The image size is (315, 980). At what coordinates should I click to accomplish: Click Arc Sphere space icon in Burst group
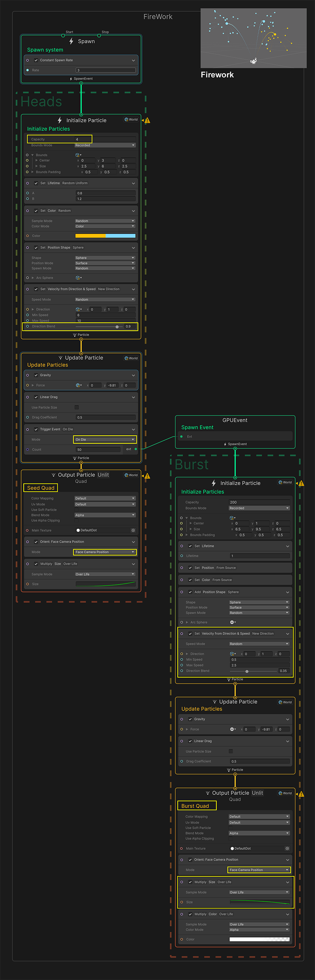click(x=232, y=622)
